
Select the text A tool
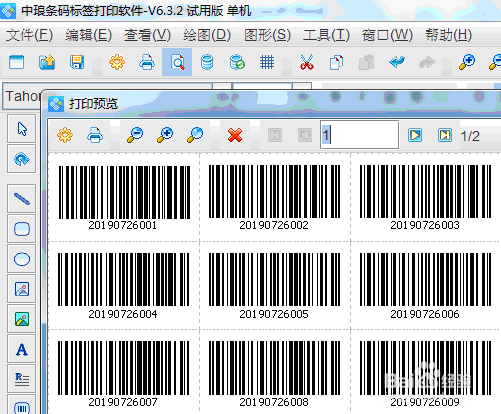click(x=22, y=349)
